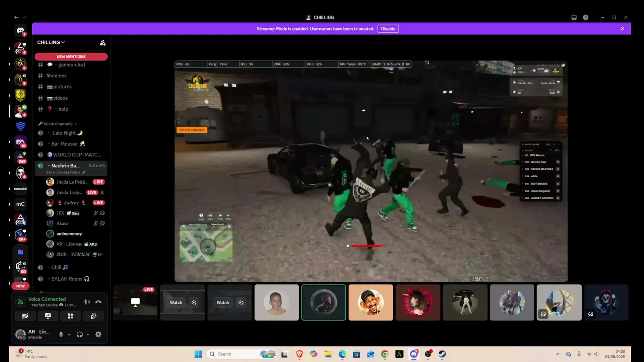Open Discord help icon in title bar
The image size is (644, 362).
(x=585, y=17)
